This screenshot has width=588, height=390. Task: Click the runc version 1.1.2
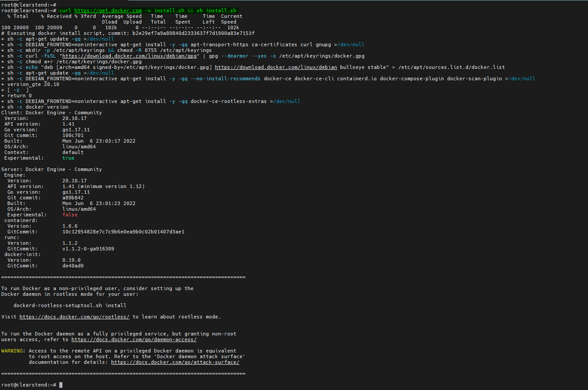click(70, 243)
